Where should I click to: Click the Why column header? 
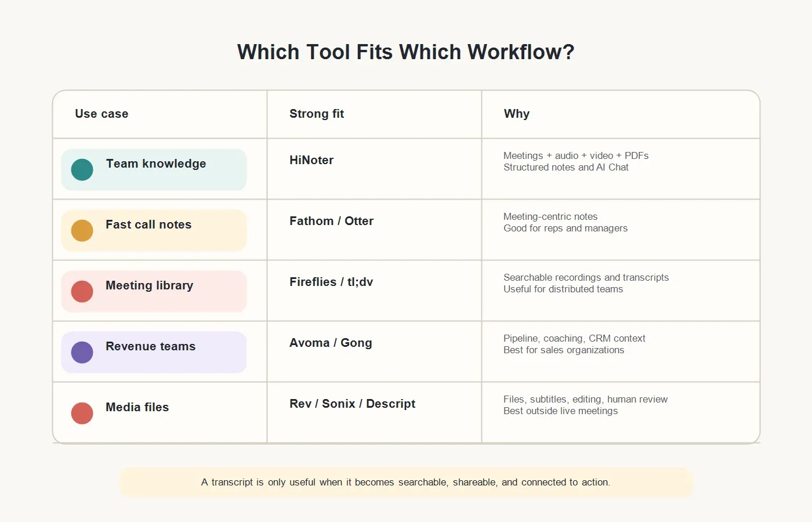coord(517,114)
